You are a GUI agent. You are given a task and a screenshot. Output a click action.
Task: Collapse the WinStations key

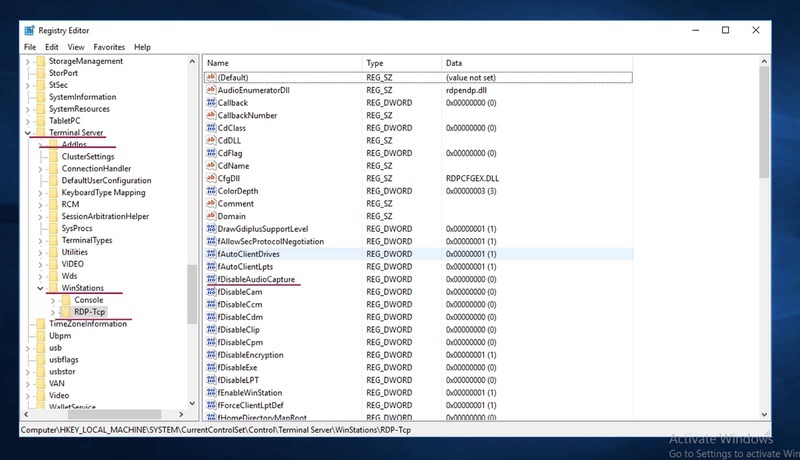coord(40,288)
